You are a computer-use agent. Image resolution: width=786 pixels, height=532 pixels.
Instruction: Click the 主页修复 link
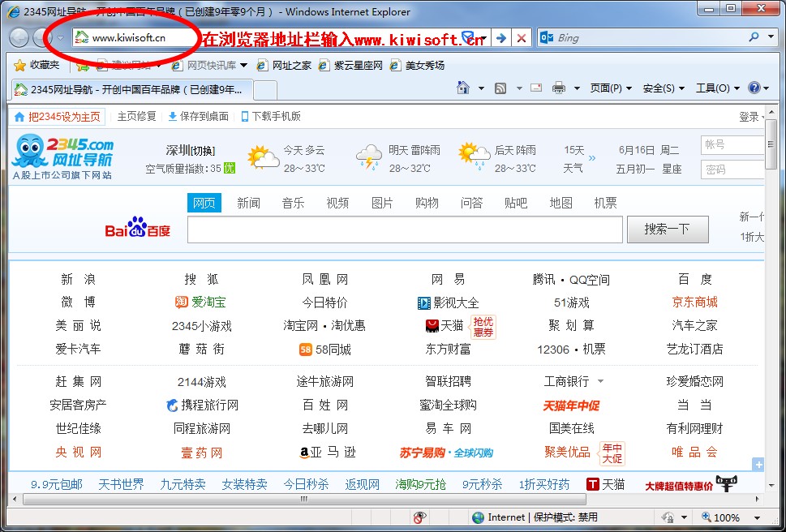tap(137, 117)
